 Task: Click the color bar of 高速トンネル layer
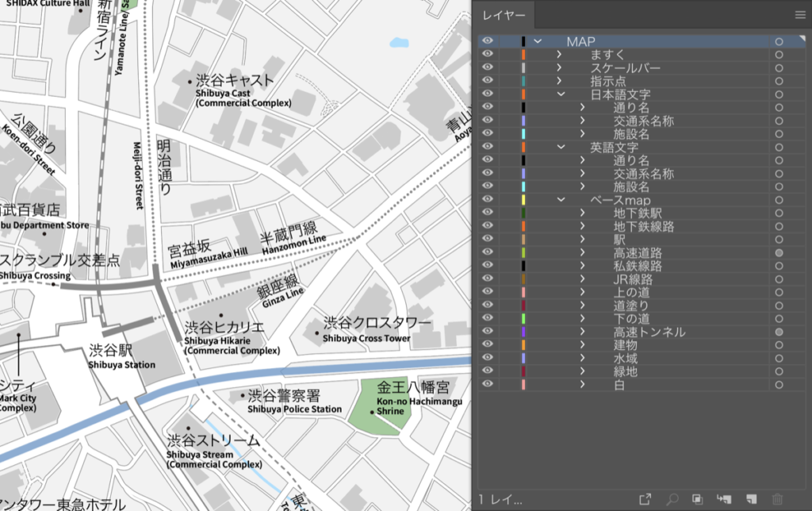523,332
